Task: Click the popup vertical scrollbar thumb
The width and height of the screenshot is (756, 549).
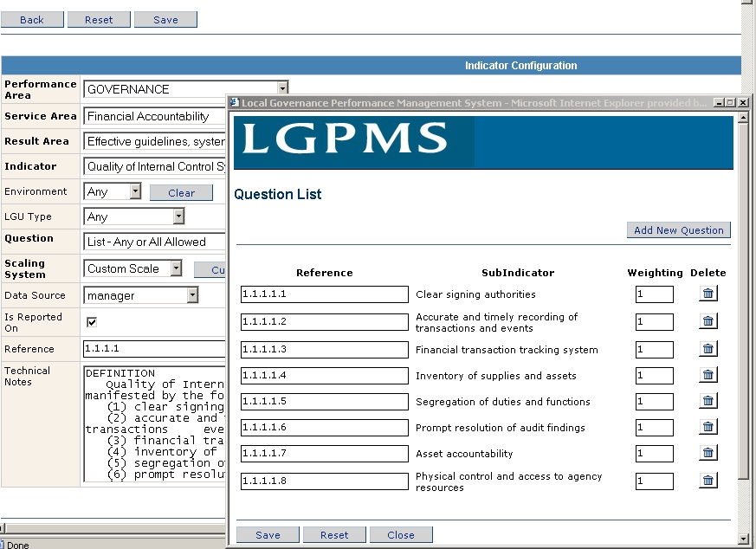Action: 743,300
